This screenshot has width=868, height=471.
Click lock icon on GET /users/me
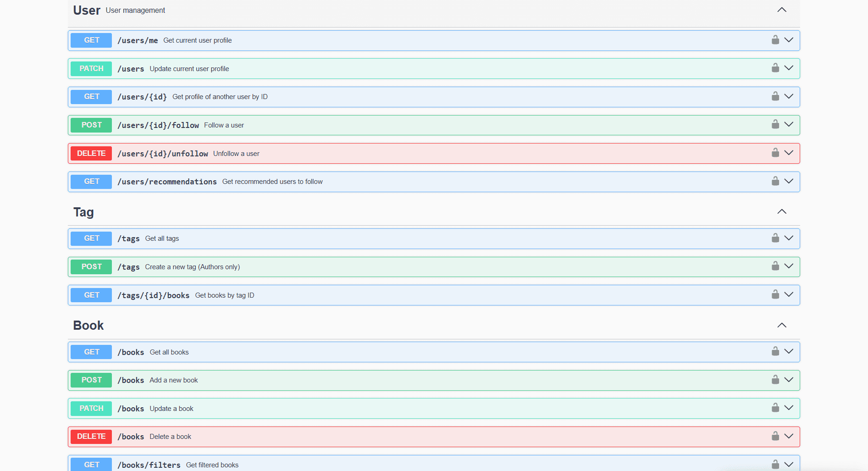tap(775, 40)
